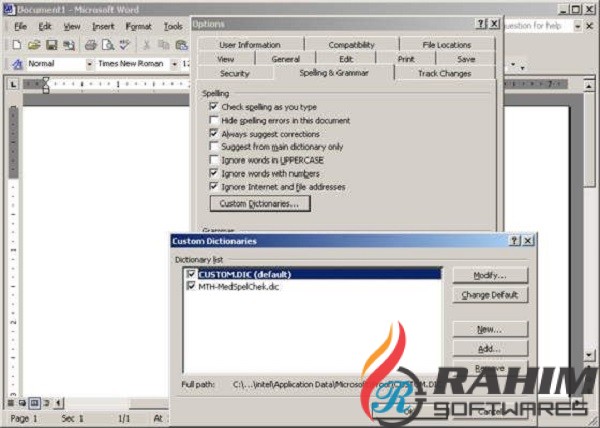
Task: Toggle Always suggest corrections checkbox
Action: pyautogui.click(x=214, y=133)
